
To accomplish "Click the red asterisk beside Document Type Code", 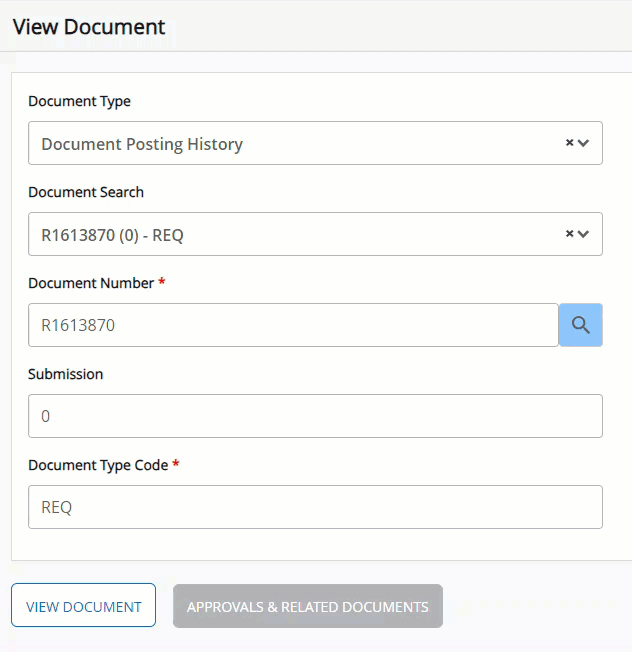I will (176, 464).
